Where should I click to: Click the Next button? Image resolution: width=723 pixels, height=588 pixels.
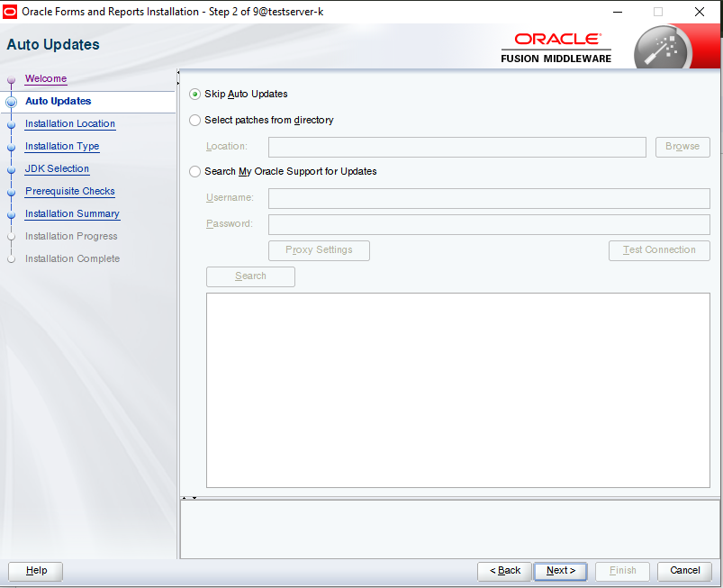pos(560,571)
